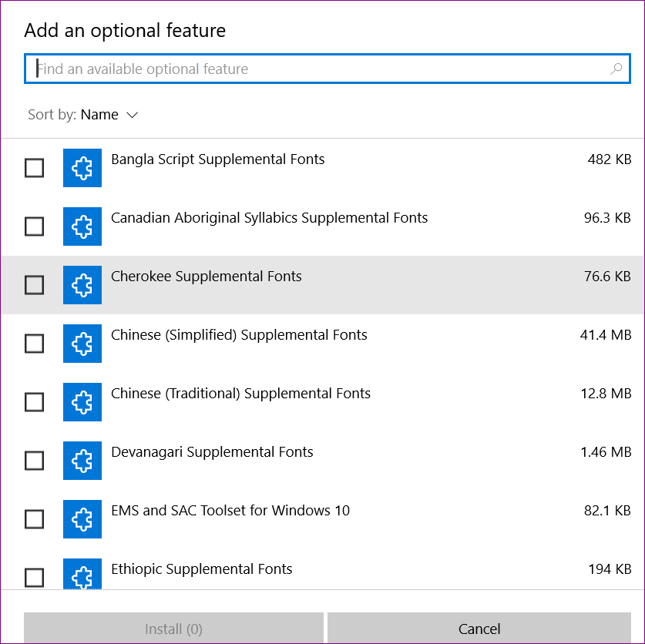
Task: Check the Bangla Script Supplemental Fonts checkbox
Action: (34, 168)
